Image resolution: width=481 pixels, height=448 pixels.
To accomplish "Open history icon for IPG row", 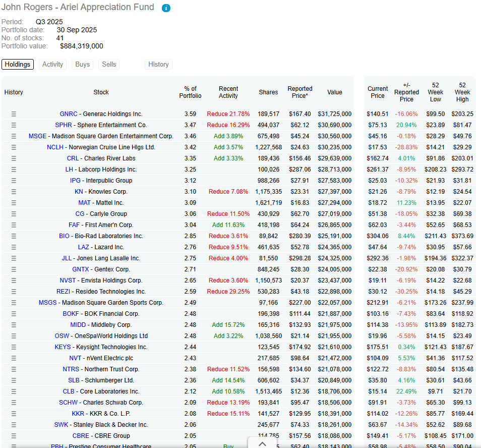I will click(x=14, y=181).
